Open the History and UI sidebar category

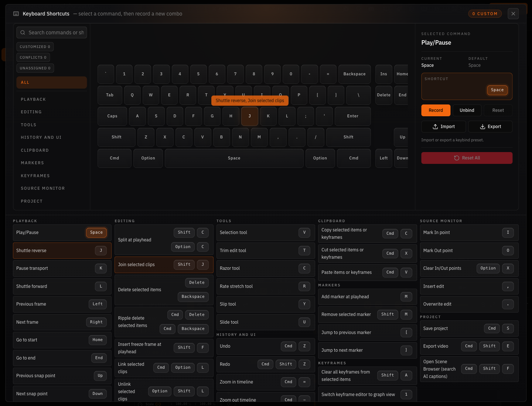click(52, 138)
